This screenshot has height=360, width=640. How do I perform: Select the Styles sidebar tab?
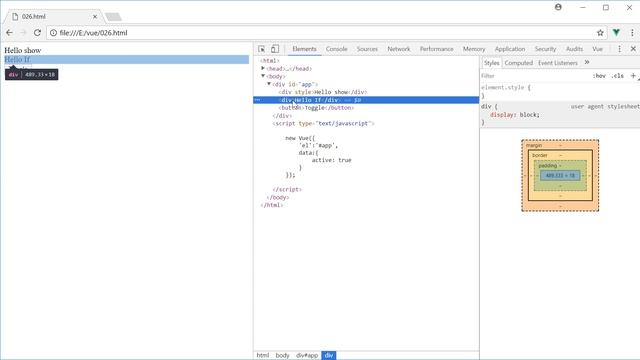[491, 63]
